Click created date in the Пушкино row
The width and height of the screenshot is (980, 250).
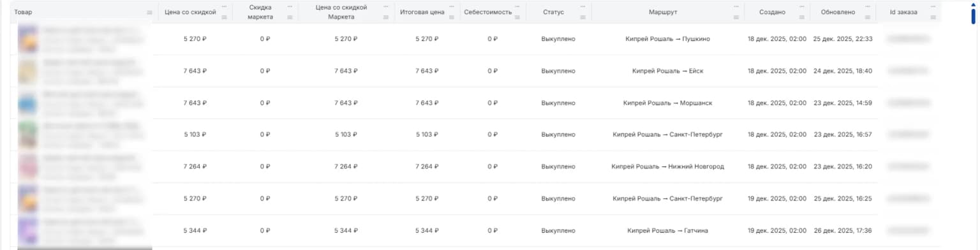777,39
